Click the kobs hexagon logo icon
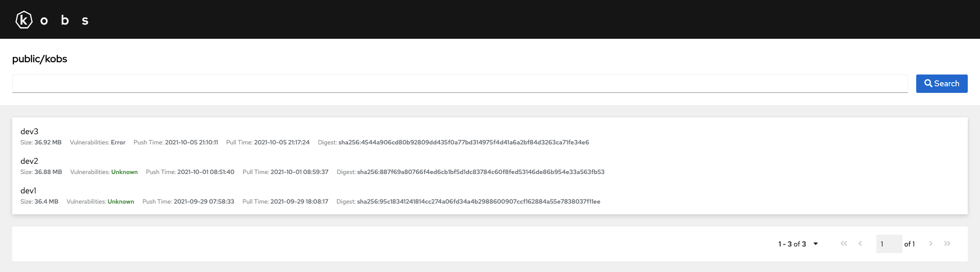The height and width of the screenshot is (272, 980). 24,20
